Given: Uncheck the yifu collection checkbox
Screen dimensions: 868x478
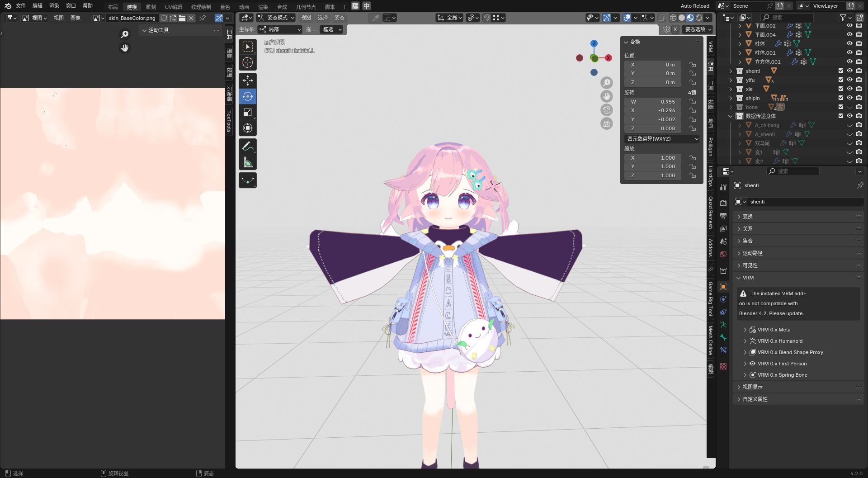Looking at the screenshot, I should 840,80.
